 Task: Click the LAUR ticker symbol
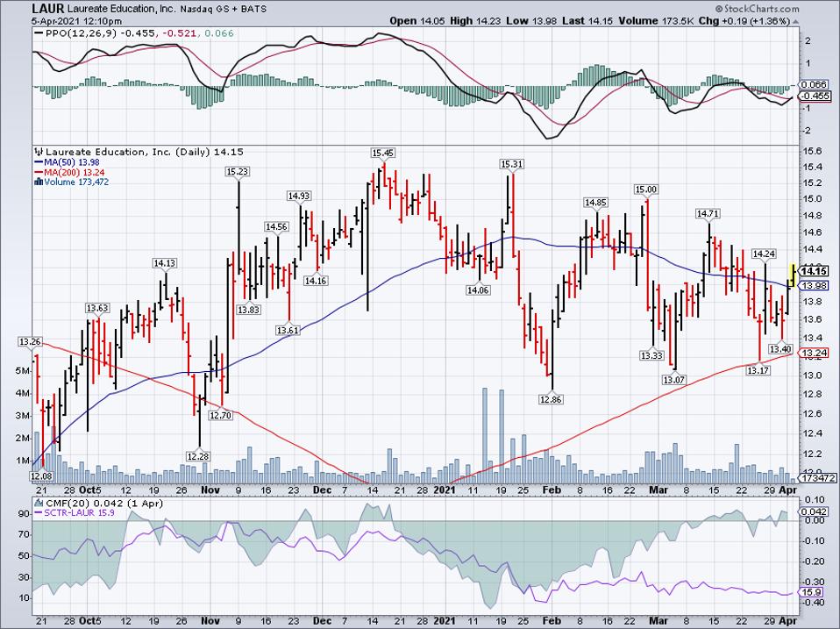pyautogui.click(x=47, y=9)
